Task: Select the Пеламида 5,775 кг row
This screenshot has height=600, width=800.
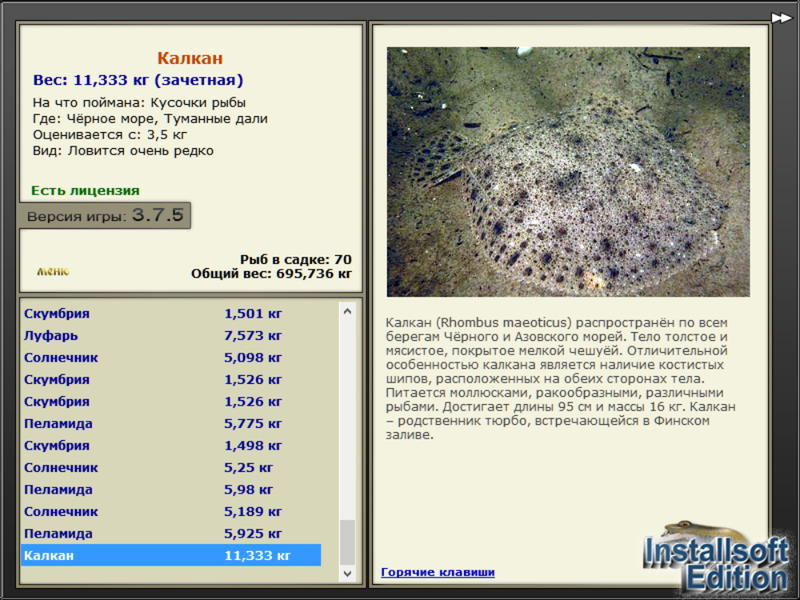Action: pyautogui.click(x=171, y=423)
